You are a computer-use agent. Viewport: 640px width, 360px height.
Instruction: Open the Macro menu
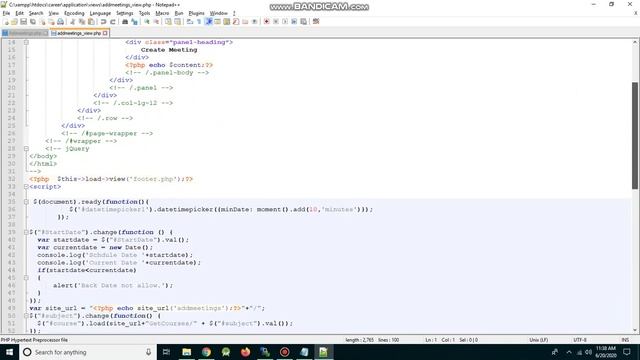pos(162,13)
